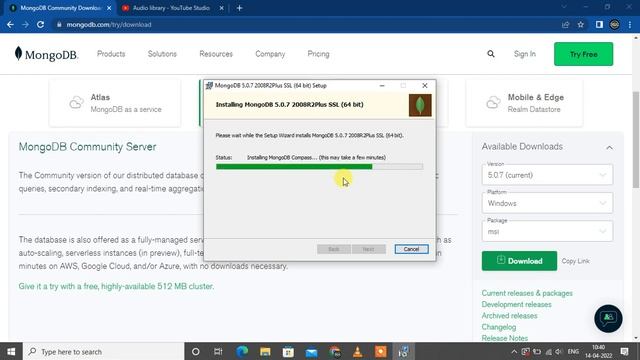Open Microsoft Store from taskbar
The width and height of the screenshot is (640, 360).
tap(288, 351)
